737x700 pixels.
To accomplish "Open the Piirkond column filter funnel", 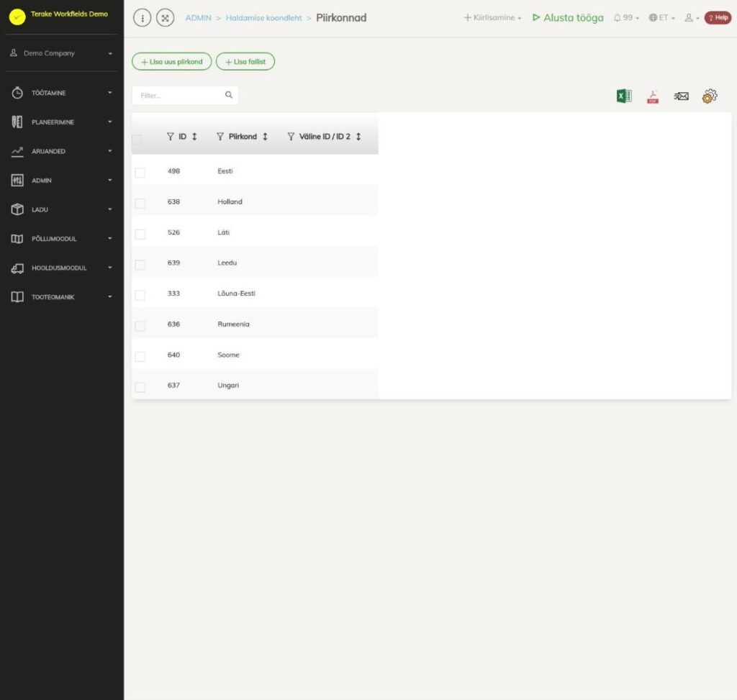I will pos(220,137).
